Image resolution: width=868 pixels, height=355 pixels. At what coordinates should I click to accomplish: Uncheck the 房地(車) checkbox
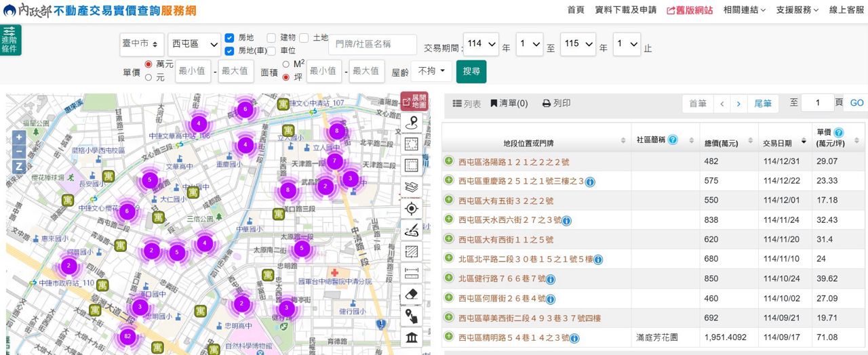[229, 51]
